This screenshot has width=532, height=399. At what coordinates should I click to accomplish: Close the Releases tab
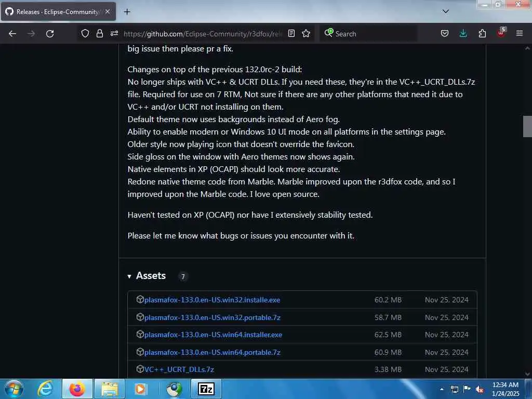[108, 11]
